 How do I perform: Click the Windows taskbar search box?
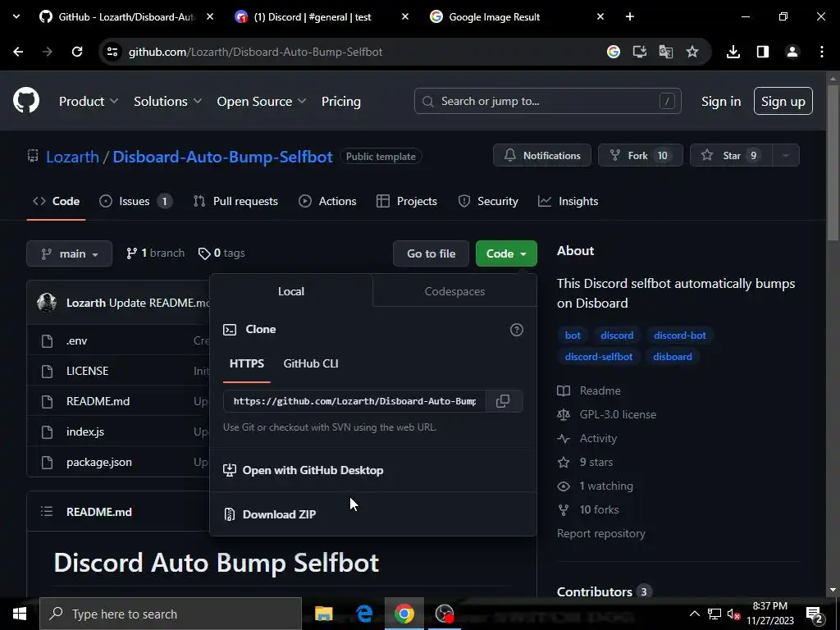171,614
